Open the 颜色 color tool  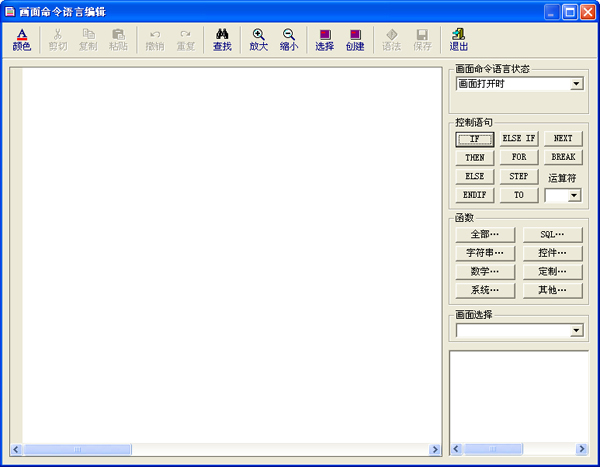click(x=22, y=40)
